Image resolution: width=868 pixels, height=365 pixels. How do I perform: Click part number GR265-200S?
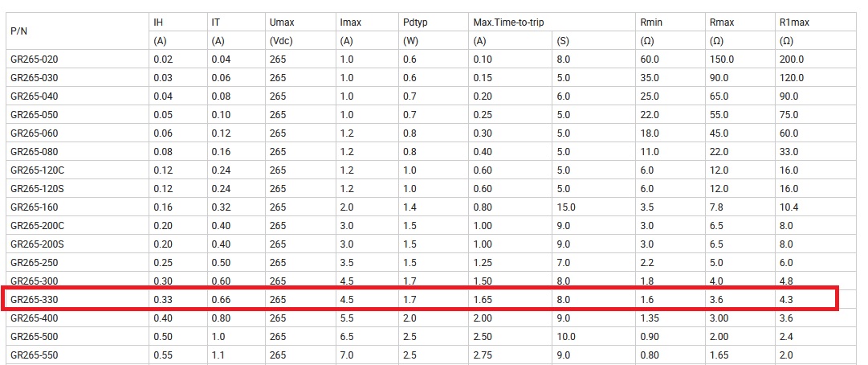[37, 244]
